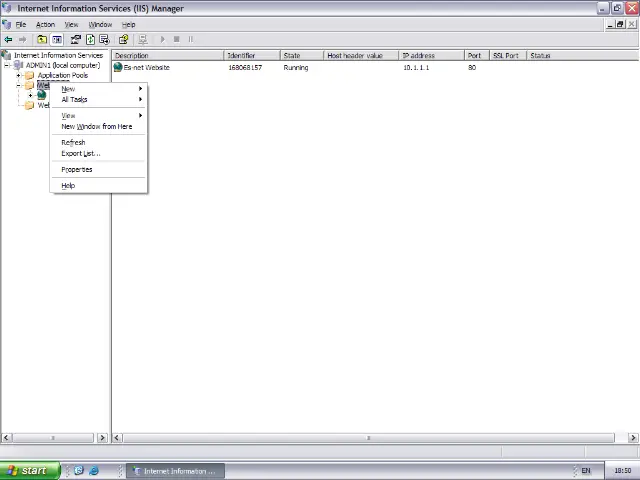Sort by the Identifier column header
Screen dimensions: 640x480
coord(252,56)
